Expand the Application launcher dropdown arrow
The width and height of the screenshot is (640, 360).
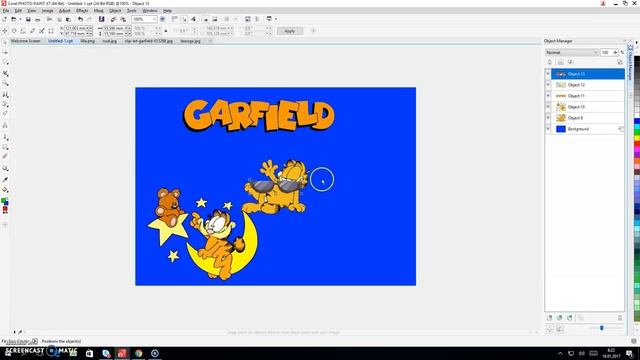point(276,19)
